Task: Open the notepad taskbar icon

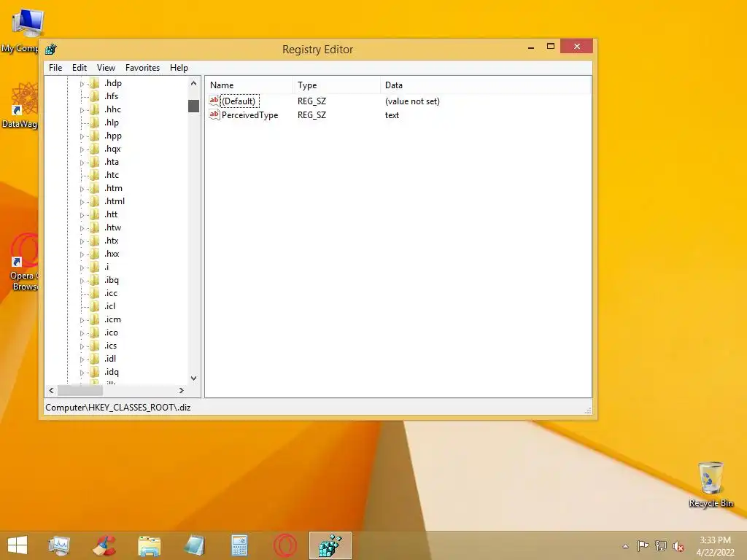Action: [194, 545]
